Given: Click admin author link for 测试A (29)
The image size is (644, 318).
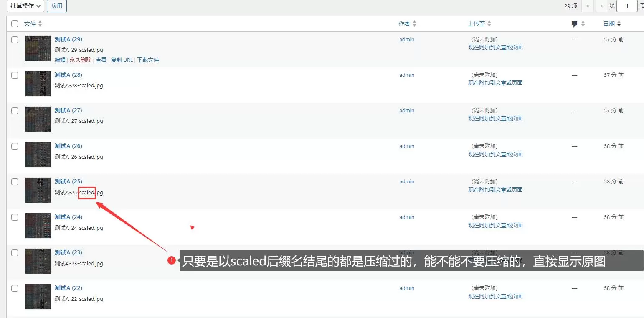Looking at the screenshot, I should coord(407,39).
